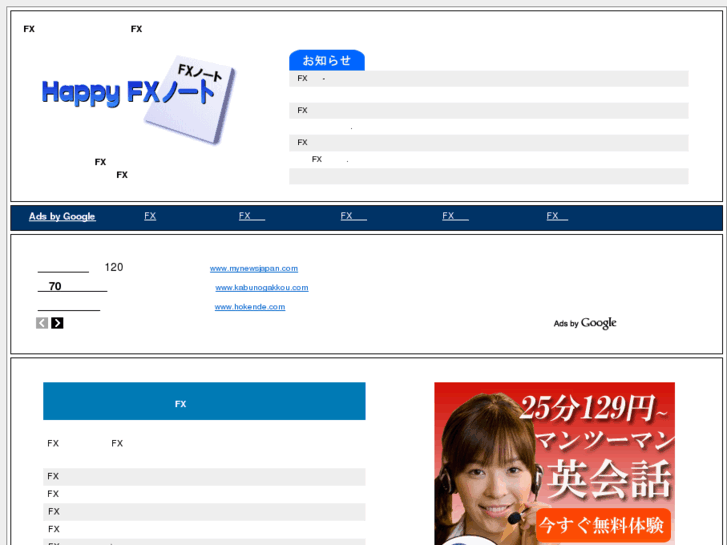Open the English conversation banner ad

[x=555, y=463]
